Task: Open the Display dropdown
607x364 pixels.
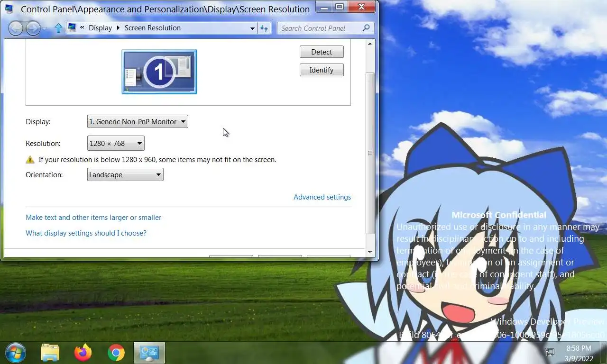Action: click(x=138, y=122)
